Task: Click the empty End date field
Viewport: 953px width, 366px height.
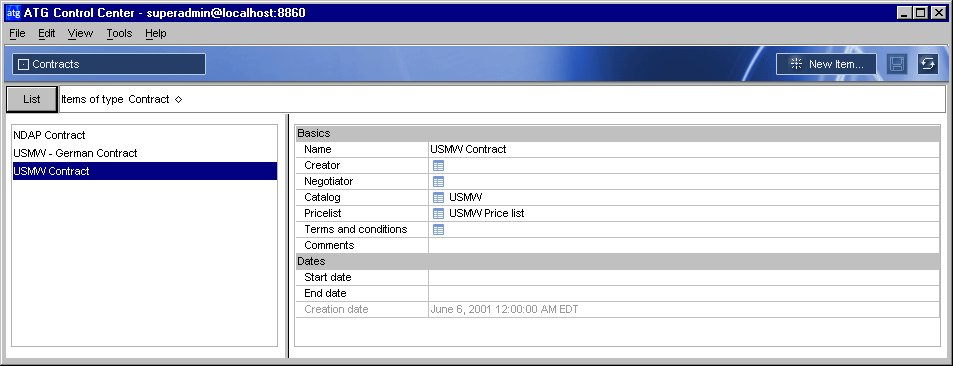Action: (x=684, y=293)
